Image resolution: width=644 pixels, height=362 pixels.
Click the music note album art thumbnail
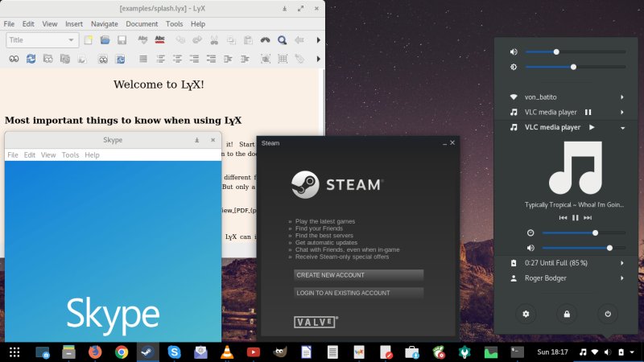[x=576, y=168]
